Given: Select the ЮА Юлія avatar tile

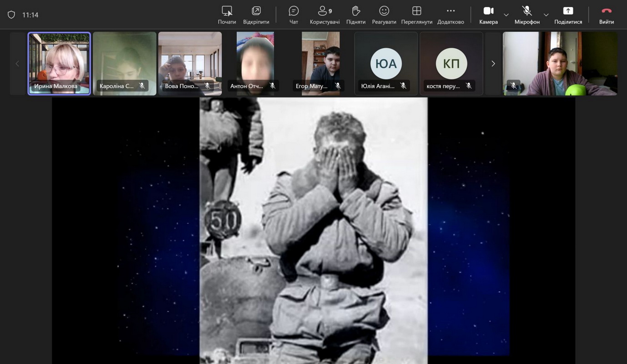Looking at the screenshot, I should click(x=386, y=63).
